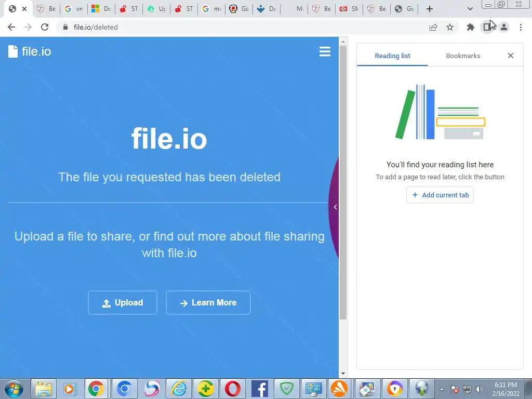
Task: Open the media player taskbar icon
Action: click(70, 389)
